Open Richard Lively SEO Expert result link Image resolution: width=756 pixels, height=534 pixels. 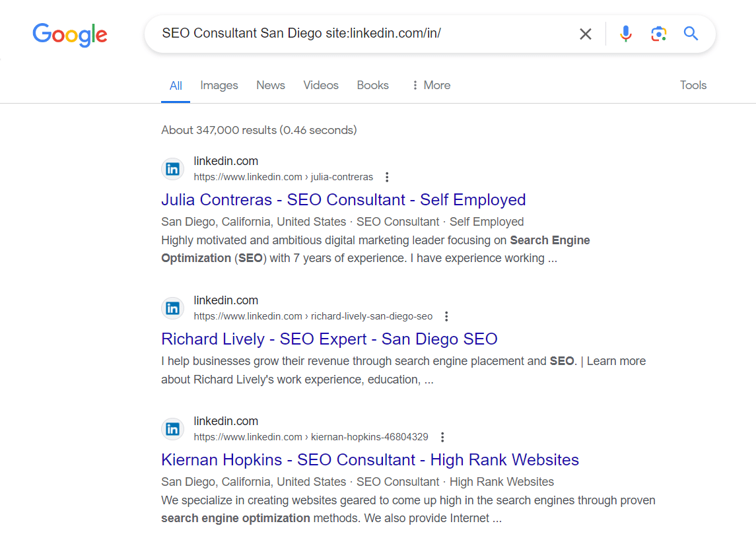(x=329, y=339)
